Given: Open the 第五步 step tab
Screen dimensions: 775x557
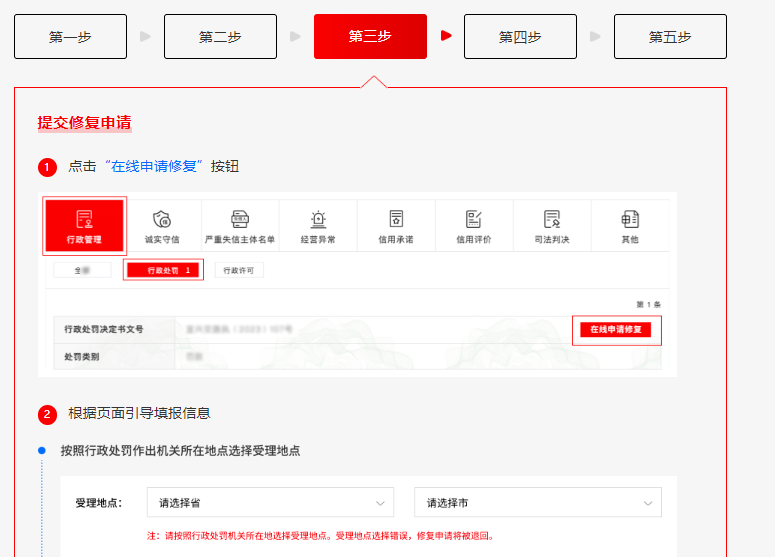Looking at the screenshot, I should point(670,37).
